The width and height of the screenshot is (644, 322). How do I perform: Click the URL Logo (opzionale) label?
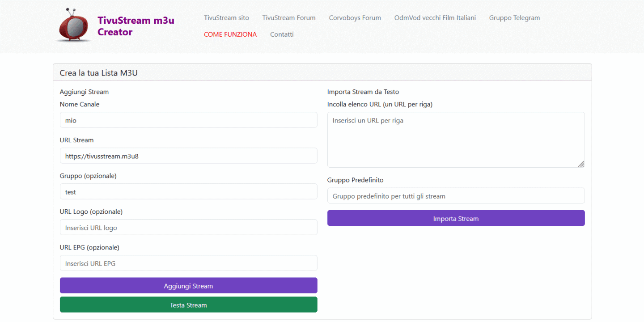click(x=91, y=212)
